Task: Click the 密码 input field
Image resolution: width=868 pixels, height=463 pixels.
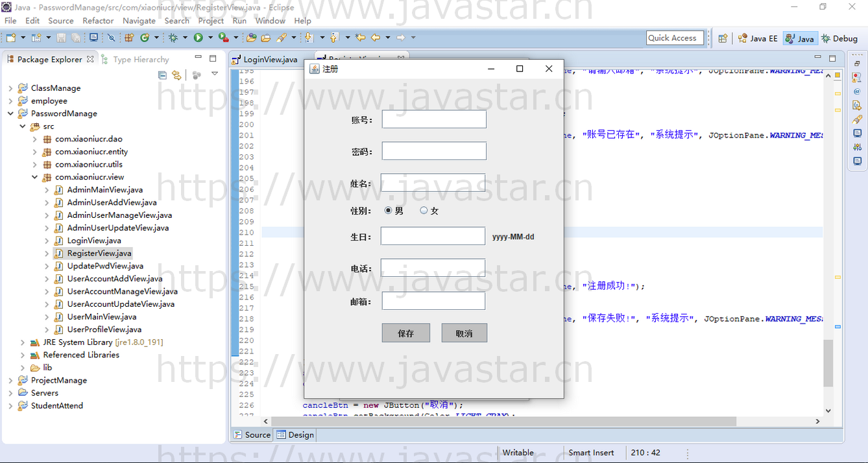Action: click(434, 151)
